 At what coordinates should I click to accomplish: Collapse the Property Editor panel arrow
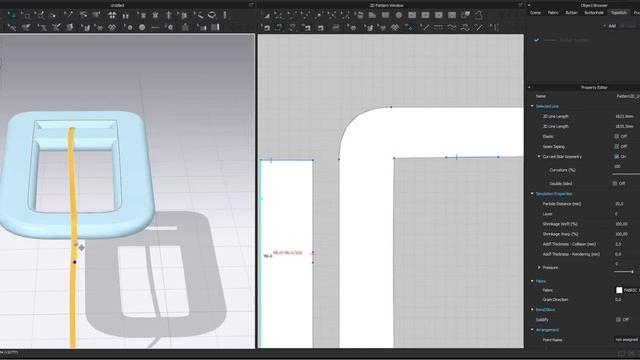pyautogui.click(x=529, y=87)
